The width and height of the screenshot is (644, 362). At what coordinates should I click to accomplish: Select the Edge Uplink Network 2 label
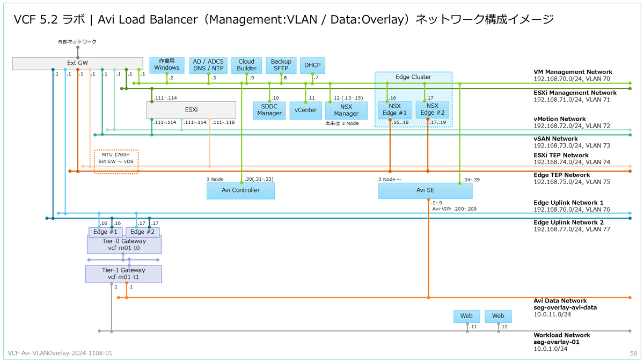[x=568, y=222]
